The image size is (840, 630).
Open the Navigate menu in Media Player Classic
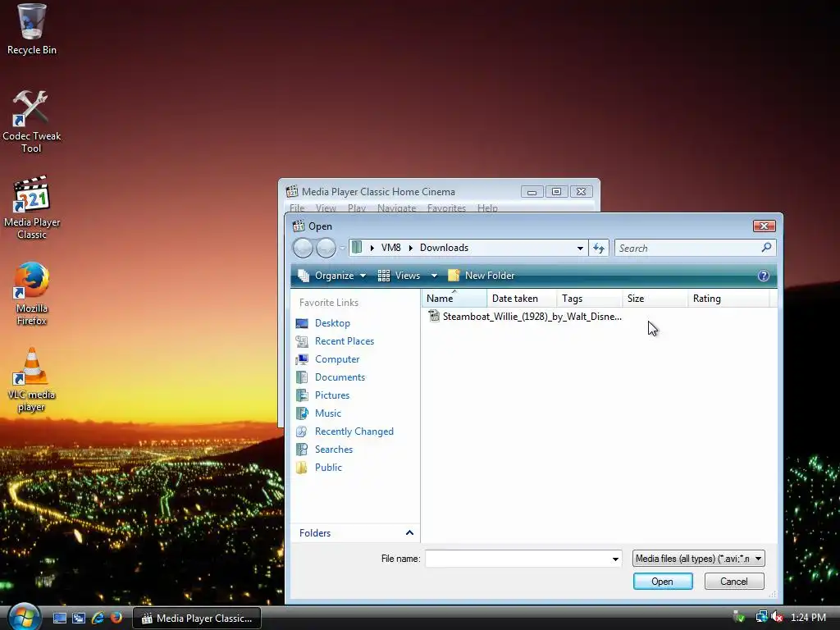396,208
